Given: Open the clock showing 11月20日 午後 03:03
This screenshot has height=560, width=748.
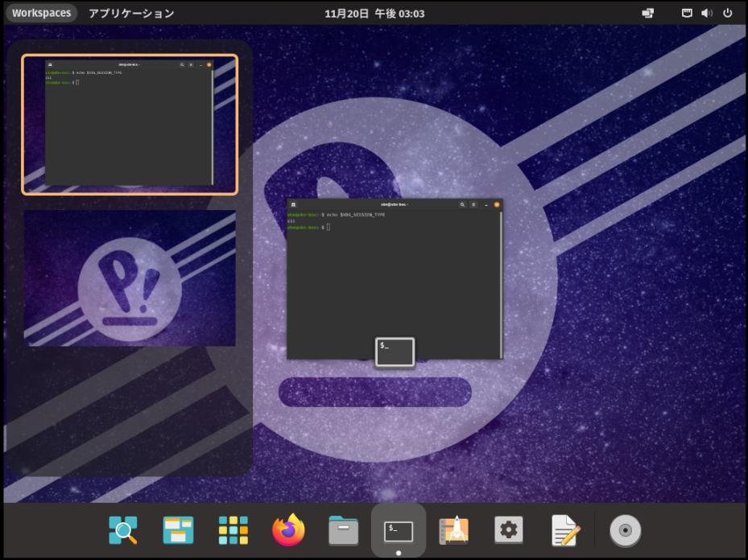Looking at the screenshot, I should (374, 14).
